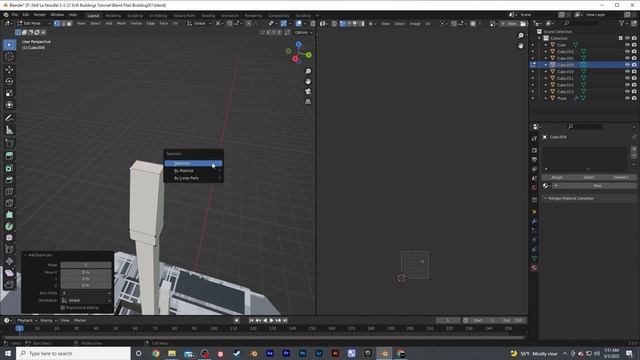640x360 pixels.
Task: Select the Transform tool
Action: (x=9, y=105)
